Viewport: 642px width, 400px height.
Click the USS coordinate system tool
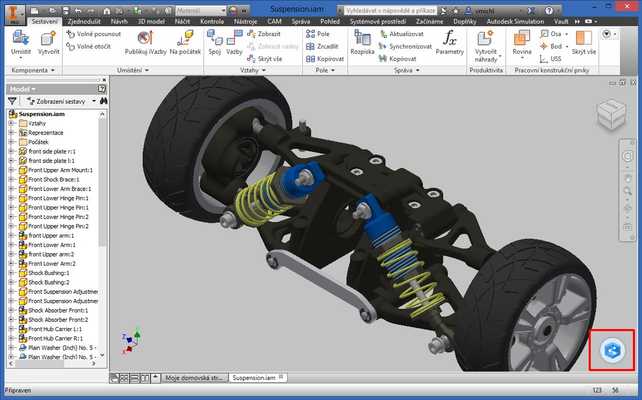(551, 59)
